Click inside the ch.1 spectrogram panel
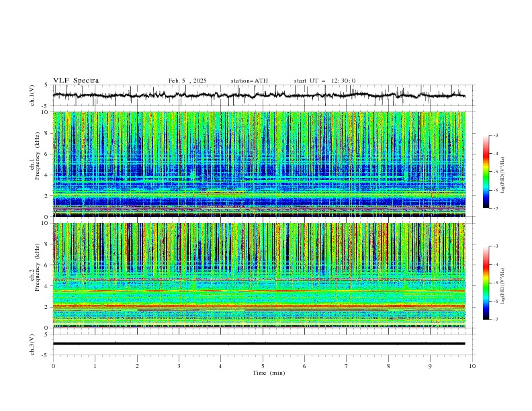The image size is (532, 411). pyautogui.click(x=259, y=164)
